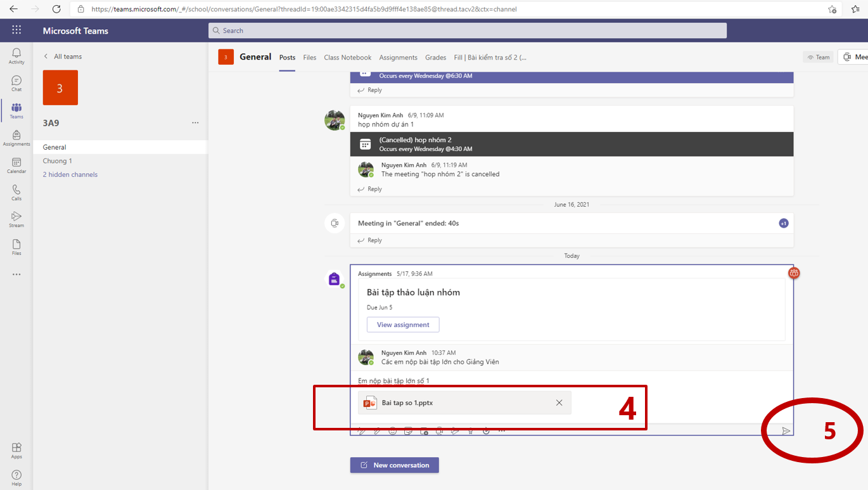Open Stream in the left sidebar
868x490 pixels.
16,219
